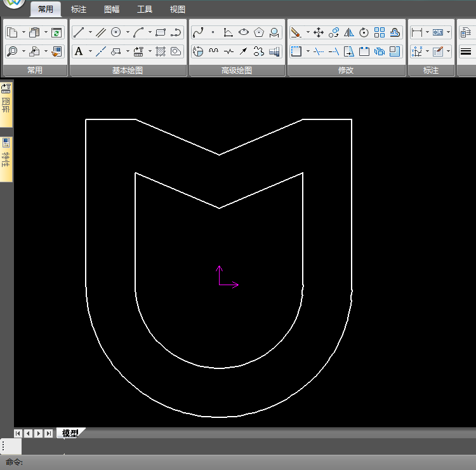Select the Parallel Line tool
This screenshot has width=476, height=470.
[x=101, y=32]
